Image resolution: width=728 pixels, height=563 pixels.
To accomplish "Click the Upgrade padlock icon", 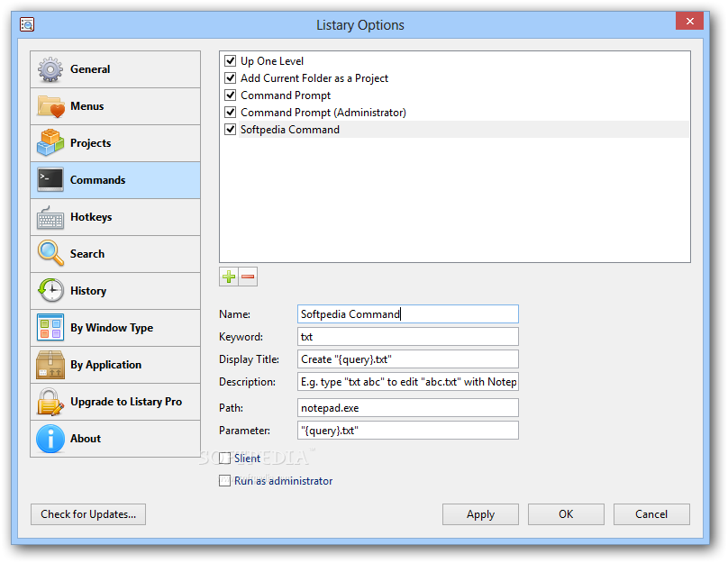I will coord(50,402).
